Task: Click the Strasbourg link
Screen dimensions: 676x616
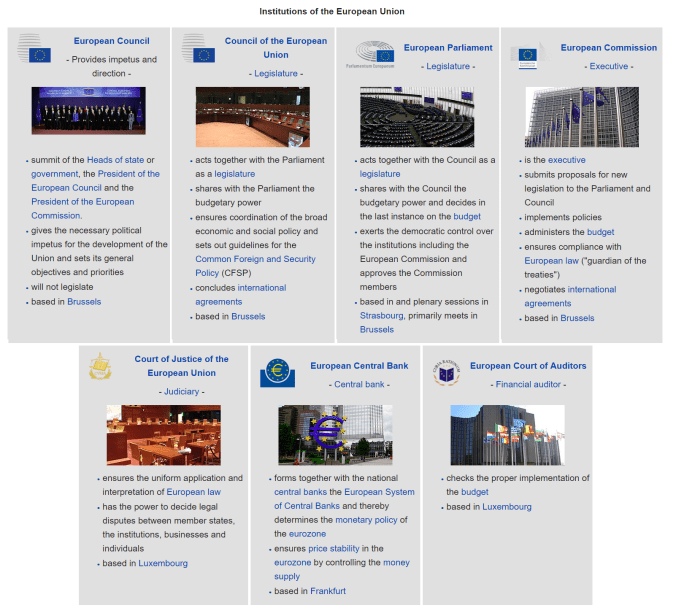Action: (x=382, y=315)
